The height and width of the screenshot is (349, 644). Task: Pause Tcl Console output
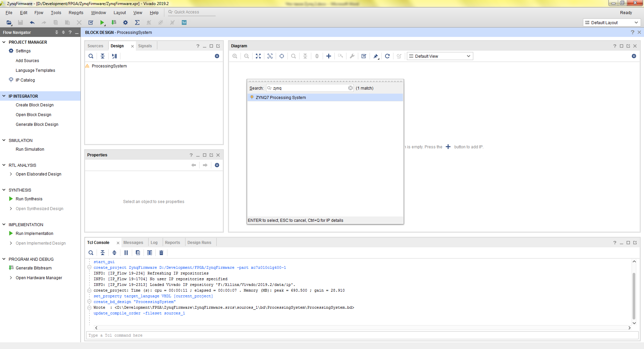tap(126, 253)
